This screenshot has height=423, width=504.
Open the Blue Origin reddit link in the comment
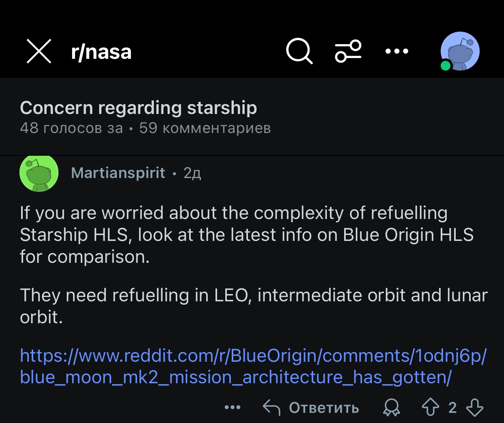tap(252, 366)
